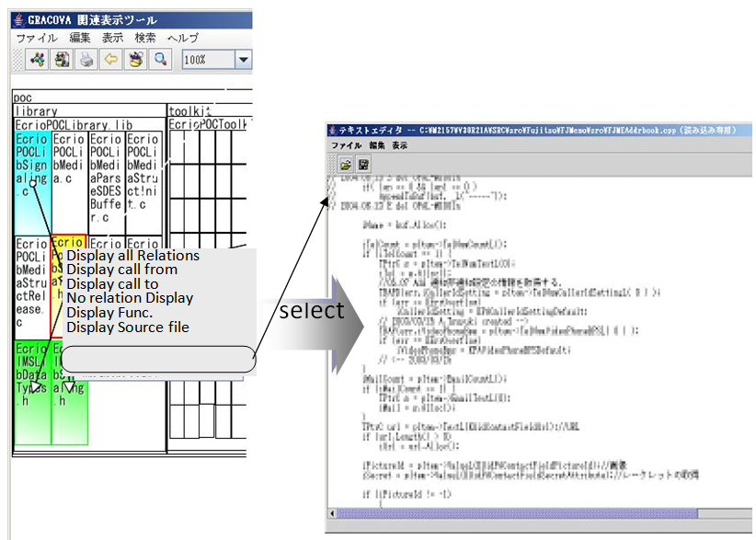Viewport: 756px width, 540px height.
Task: Click the paint bucket tools icon
Action: (x=135, y=60)
